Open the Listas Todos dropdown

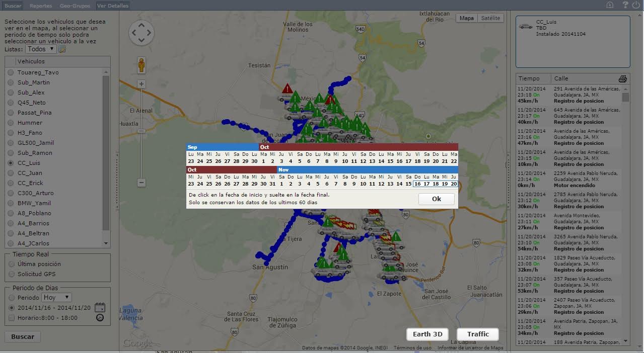pos(41,49)
